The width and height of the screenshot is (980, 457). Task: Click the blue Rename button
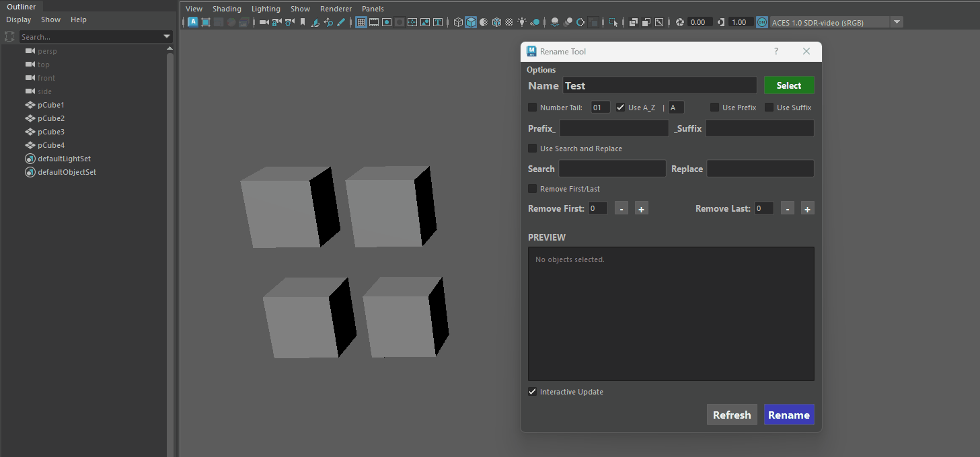(789, 415)
